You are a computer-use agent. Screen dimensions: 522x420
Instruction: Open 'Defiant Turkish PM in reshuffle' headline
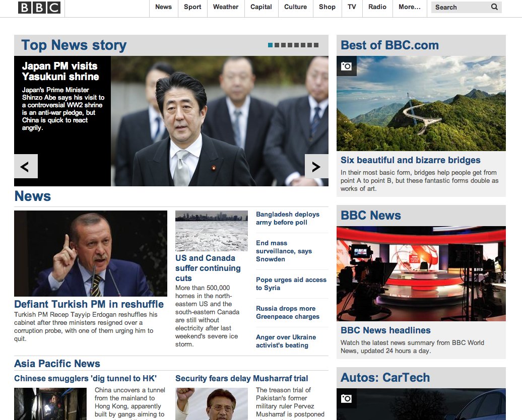89,304
